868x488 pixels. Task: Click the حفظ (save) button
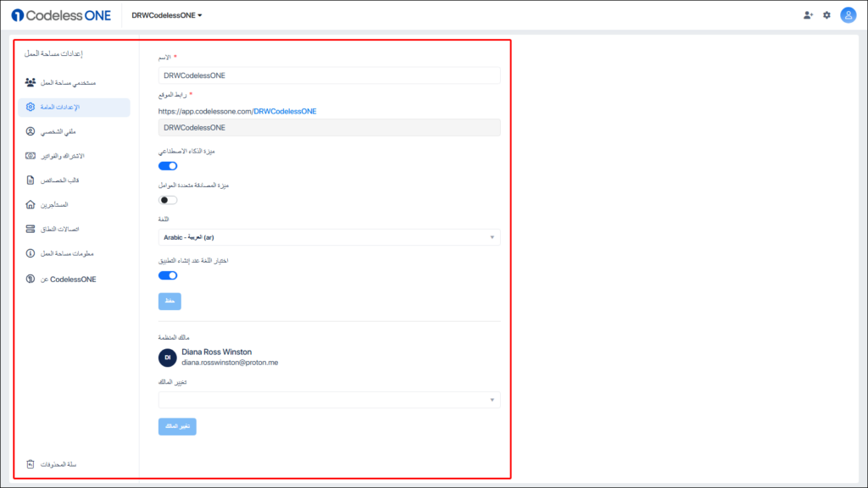(x=170, y=301)
